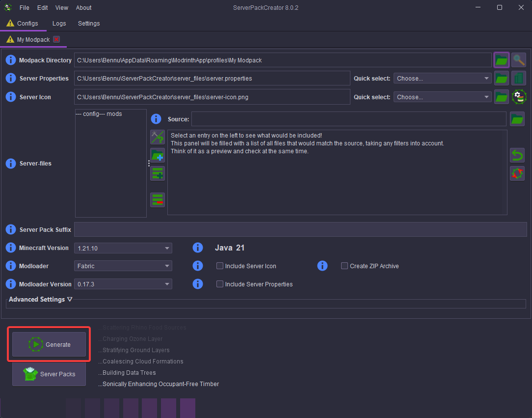Click the Server Pack Suffix input field
This screenshot has height=418, width=532.
tap(300, 229)
